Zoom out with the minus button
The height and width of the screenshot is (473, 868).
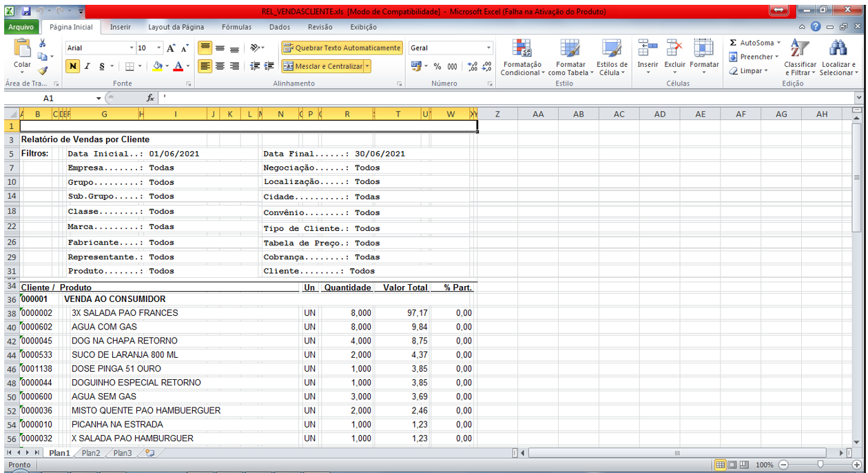click(x=783, y=465)
